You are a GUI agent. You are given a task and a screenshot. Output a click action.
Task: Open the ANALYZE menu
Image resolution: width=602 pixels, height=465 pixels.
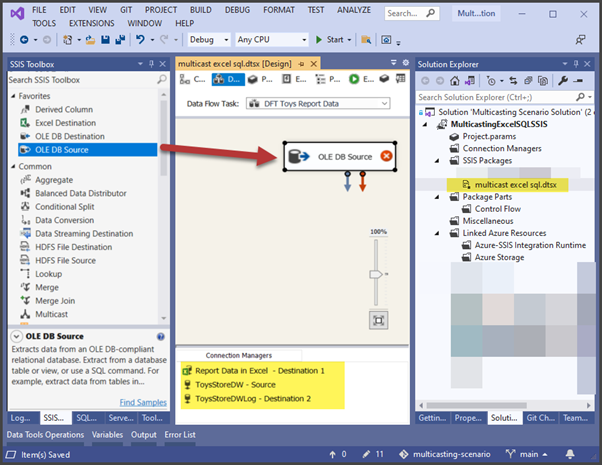coord(354,10)
